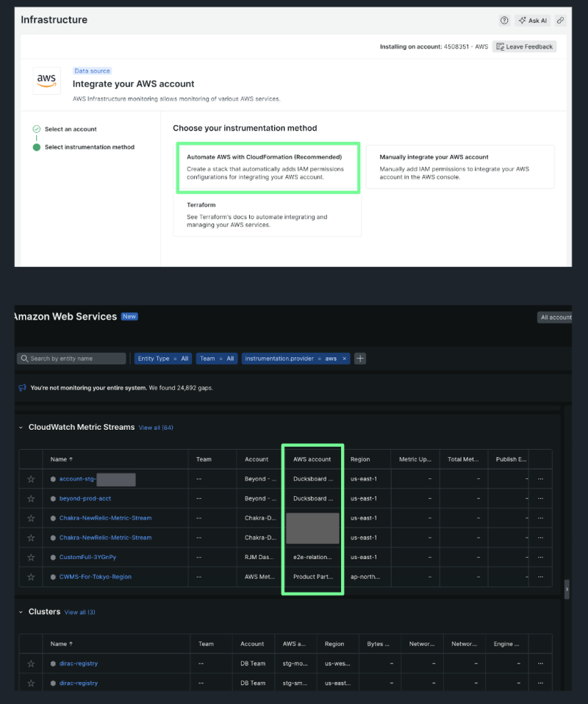Open the All accounts switcher

point(556,317)
